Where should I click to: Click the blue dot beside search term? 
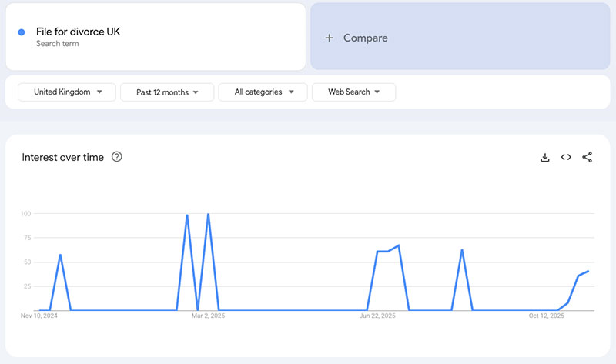pos(21,32)
